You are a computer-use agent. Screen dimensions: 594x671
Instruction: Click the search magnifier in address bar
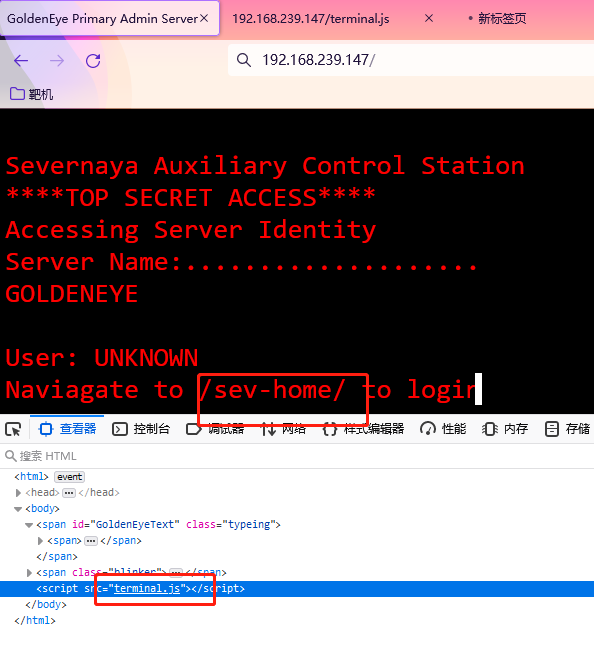pos(244,60)
